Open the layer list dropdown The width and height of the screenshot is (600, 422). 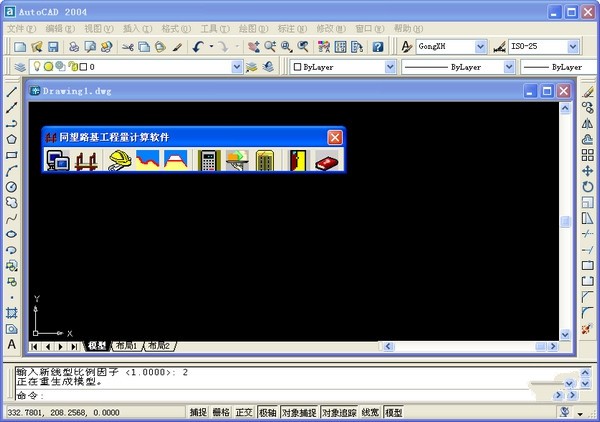point(237,67)
